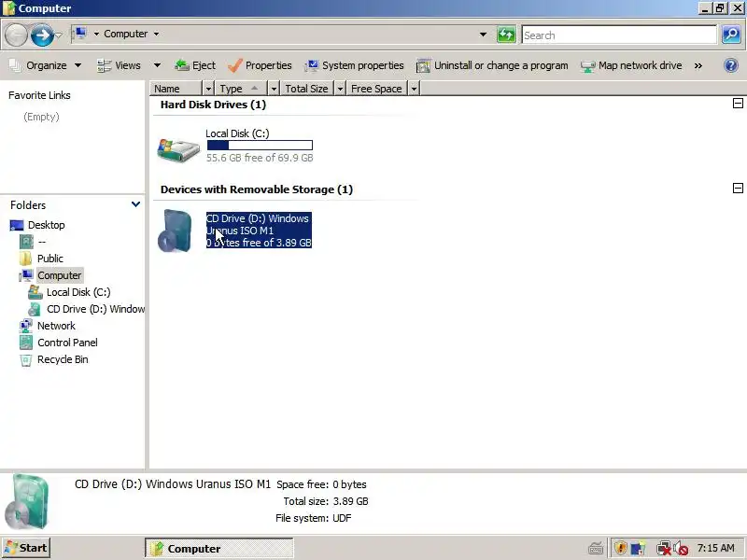Click the security shield tray icon
Viewport: 747px width, 560px height.
(620, 548)
